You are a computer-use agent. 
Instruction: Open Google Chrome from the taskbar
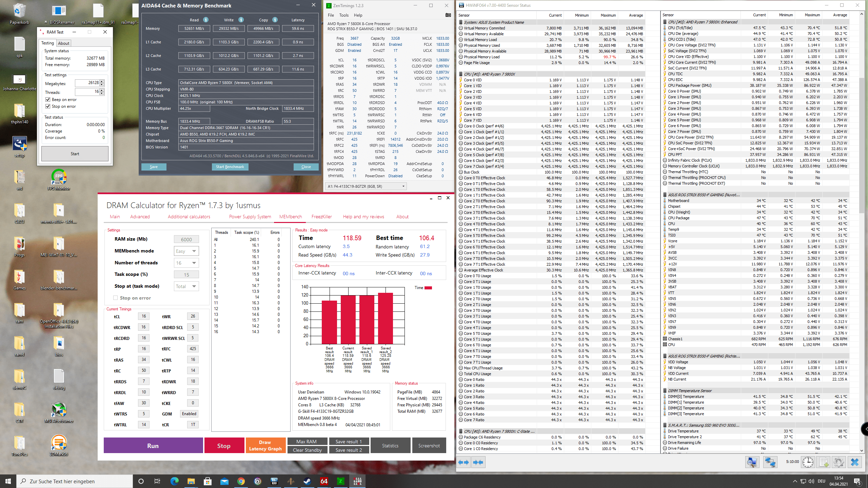(x=241, y=481)
